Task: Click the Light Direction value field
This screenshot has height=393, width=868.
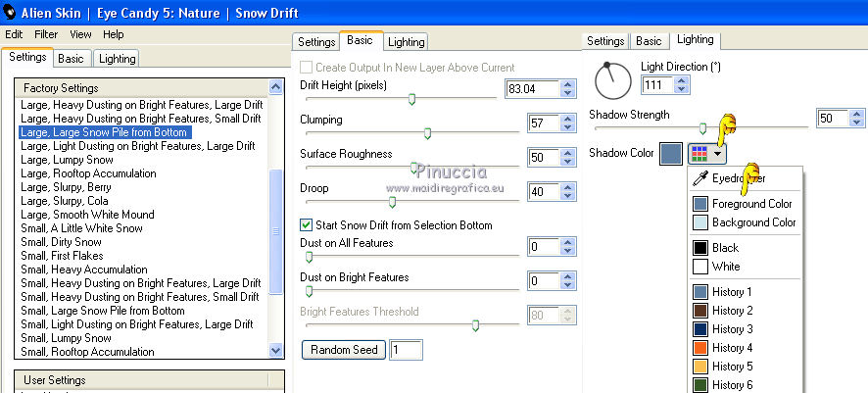Action: pos(657,84)
